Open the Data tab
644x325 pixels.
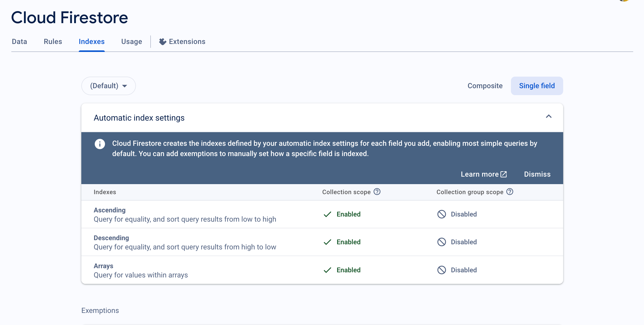pos(20,42)
